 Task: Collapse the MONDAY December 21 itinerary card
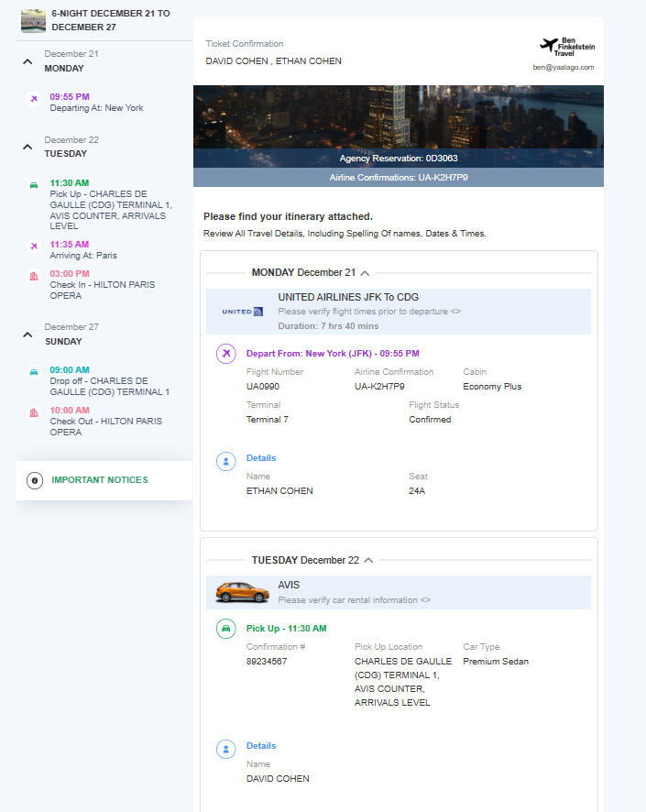tap(365, 273)
